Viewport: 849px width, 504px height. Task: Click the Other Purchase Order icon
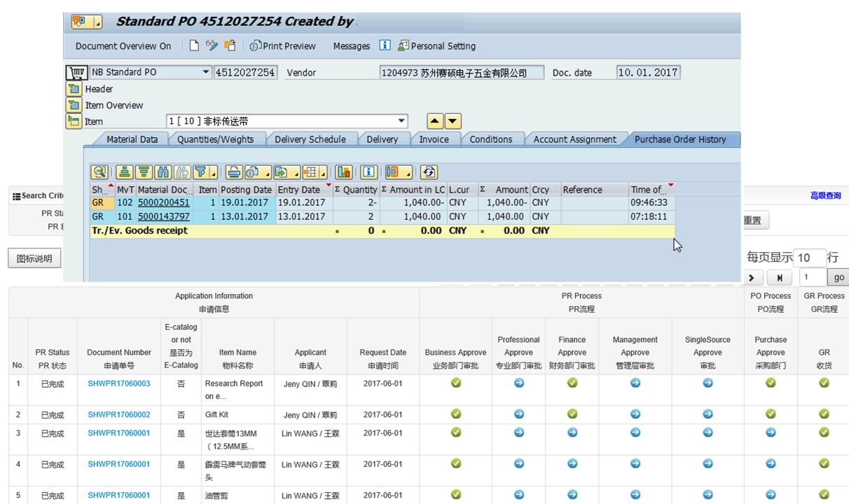coord(230,45)
